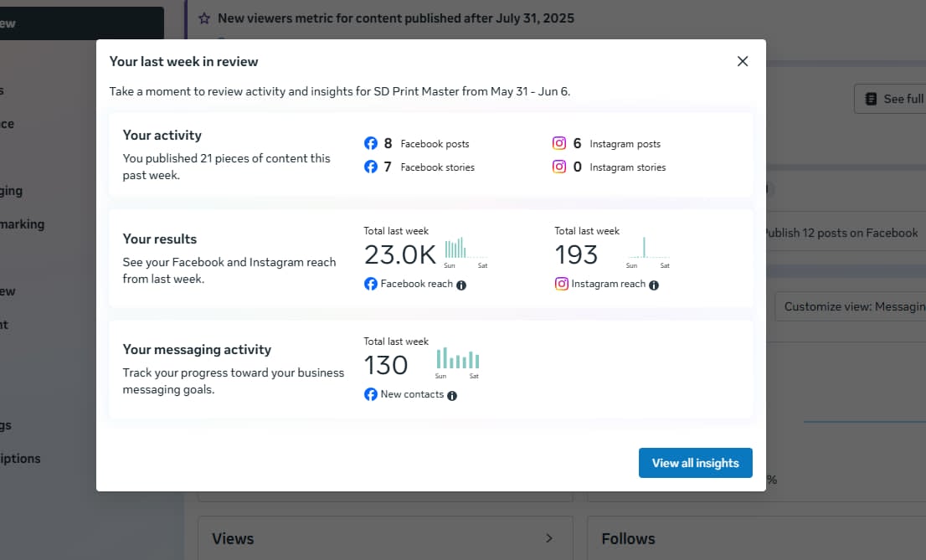Image resolution: width=926 pixels, height=560 pixels.
Task: Click the New contacts bar chart
Action: 457,362
